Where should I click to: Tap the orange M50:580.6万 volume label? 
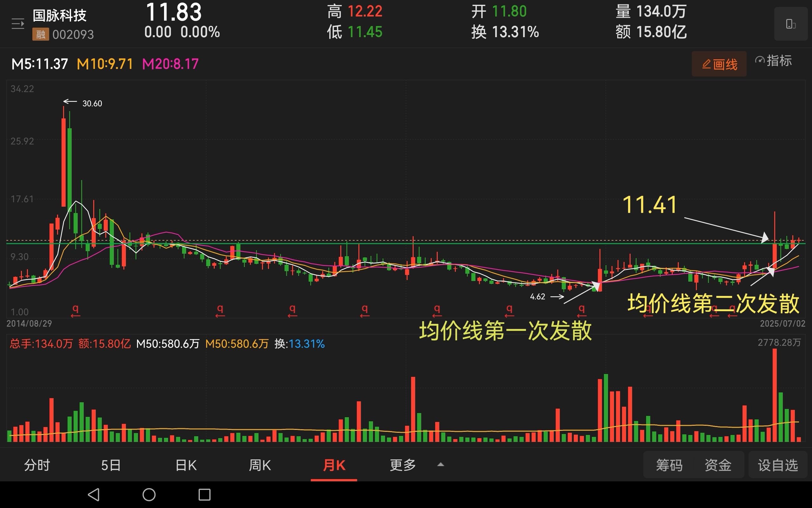pos(237,344)
